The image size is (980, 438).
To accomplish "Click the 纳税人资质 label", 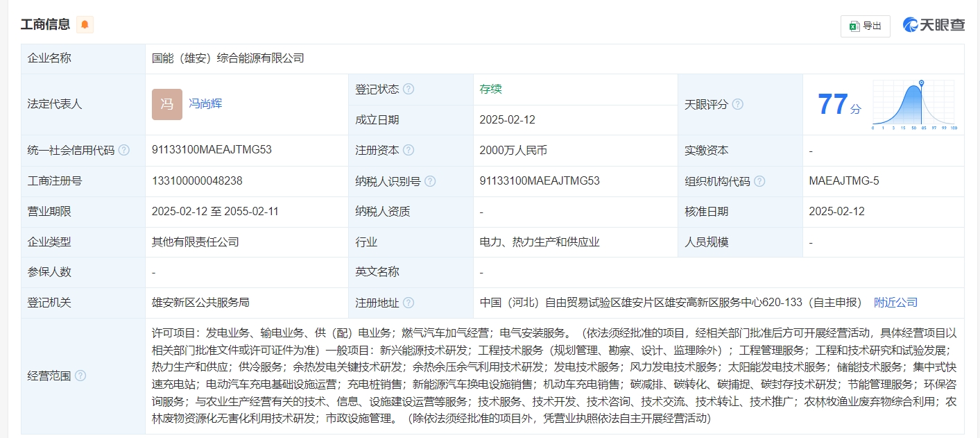I will [x=383, y=212].
